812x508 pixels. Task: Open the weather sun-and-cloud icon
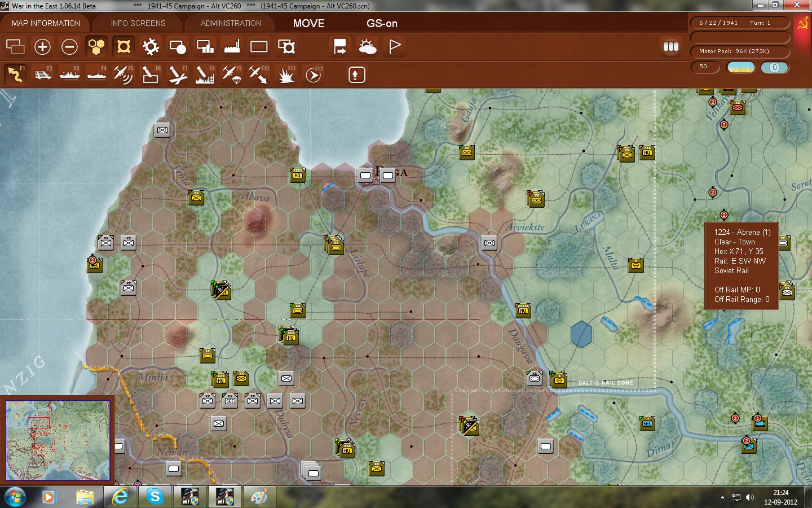[x=368, y=47]
